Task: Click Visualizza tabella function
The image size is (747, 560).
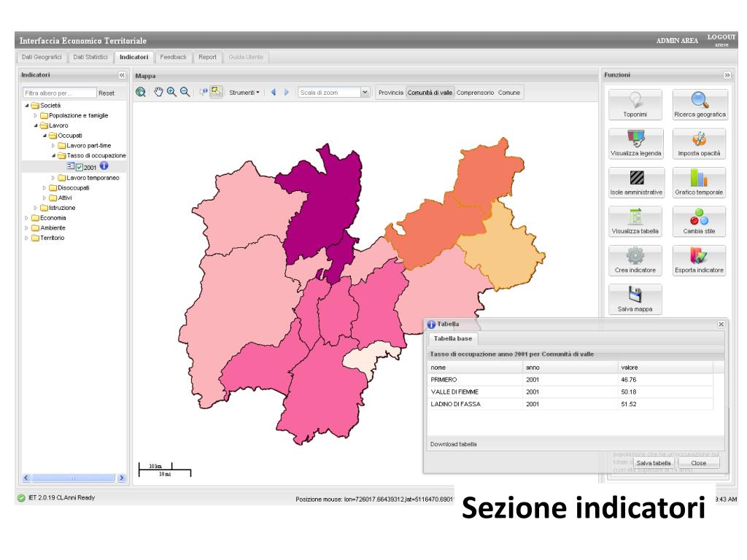Action: [635, 221]
